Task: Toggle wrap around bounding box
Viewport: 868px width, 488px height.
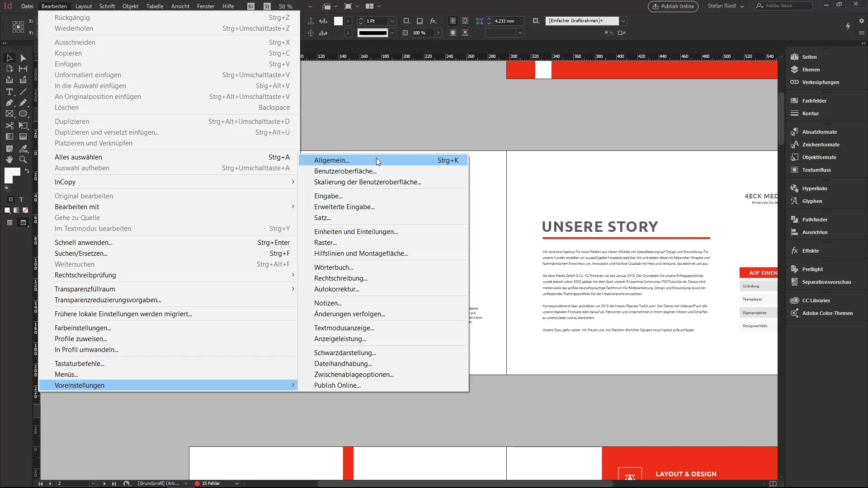Action: pos(465,21)
